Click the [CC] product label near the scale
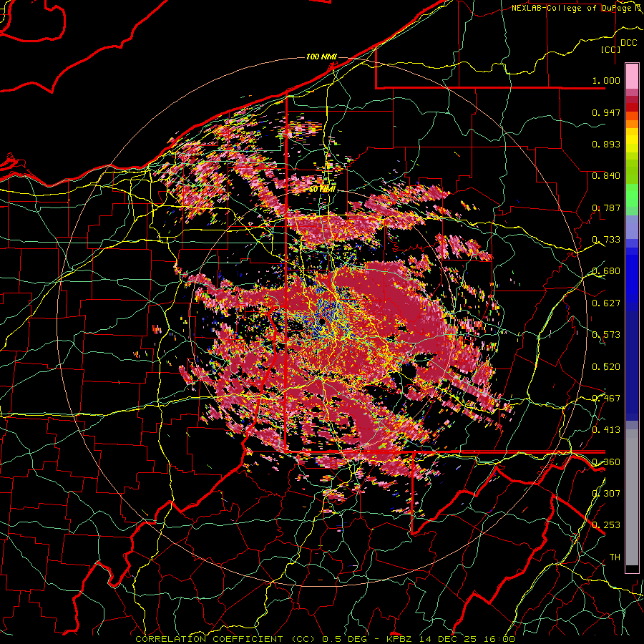This screenshot has width=644, height=644. tap(611, 49)
